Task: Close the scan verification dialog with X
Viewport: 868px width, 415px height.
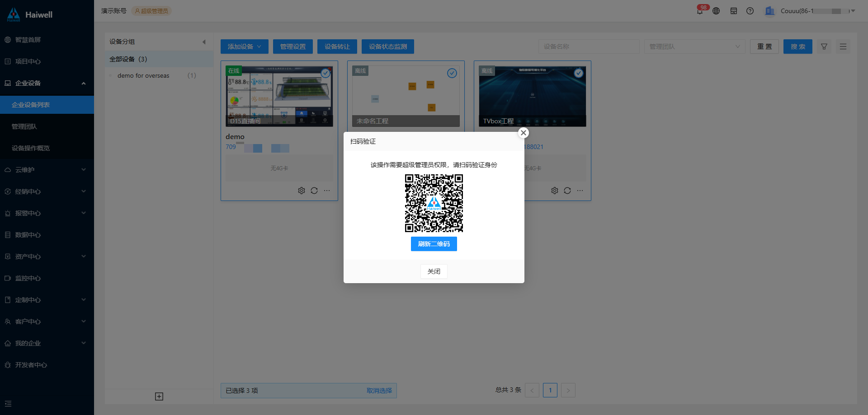Action: coord(524,133)
